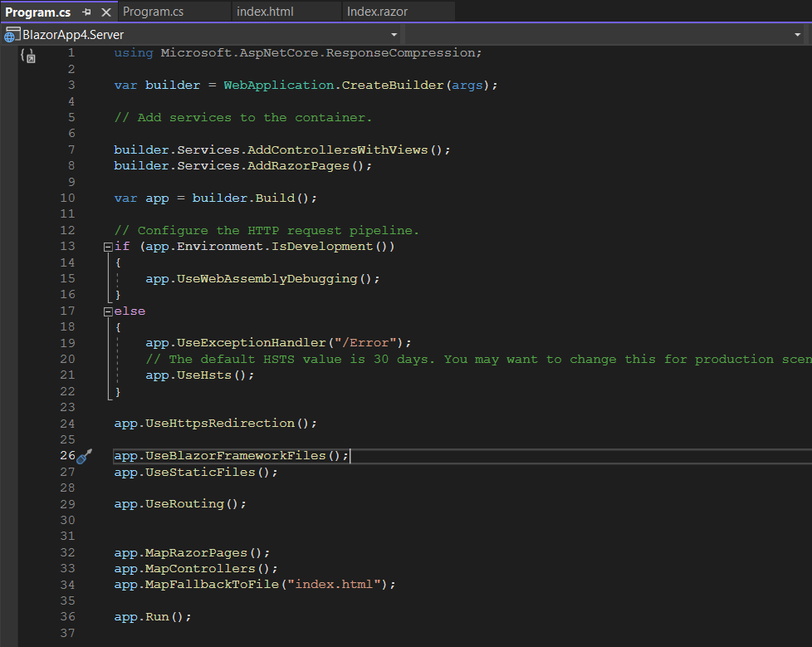Open the right-hand member navigation dropdown
Viewport: 812px width, 647px height.
(797, 35)
